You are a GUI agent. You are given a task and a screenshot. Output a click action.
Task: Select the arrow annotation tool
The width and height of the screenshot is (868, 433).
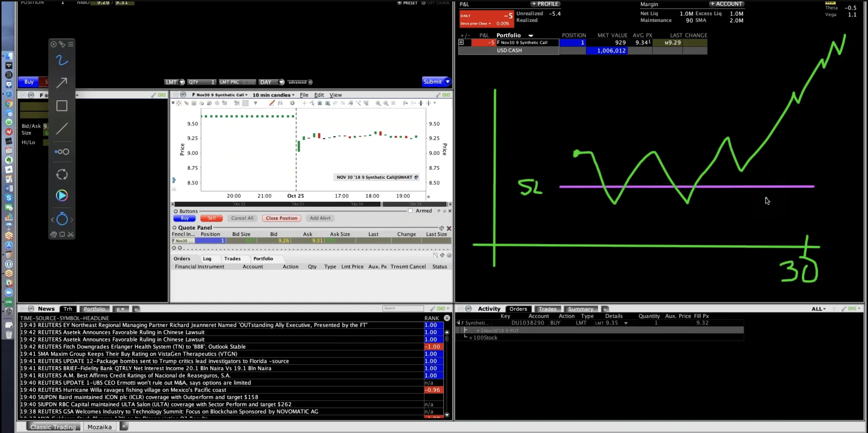(62, 83)
